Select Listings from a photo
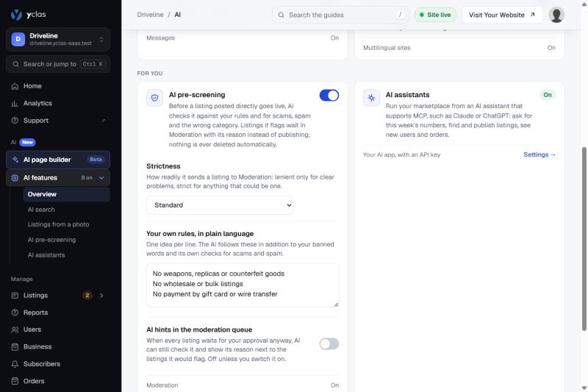The image size is (588, 392). pos(67,224)
